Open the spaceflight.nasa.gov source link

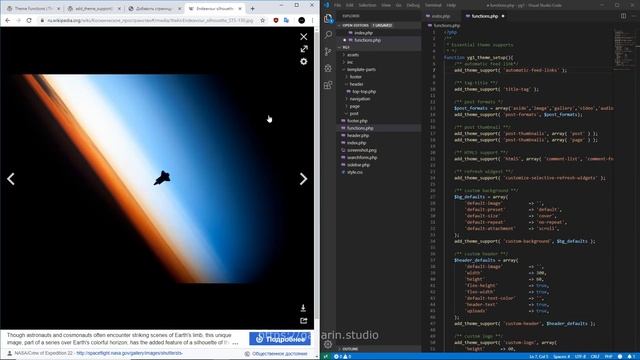coord(129,353)
